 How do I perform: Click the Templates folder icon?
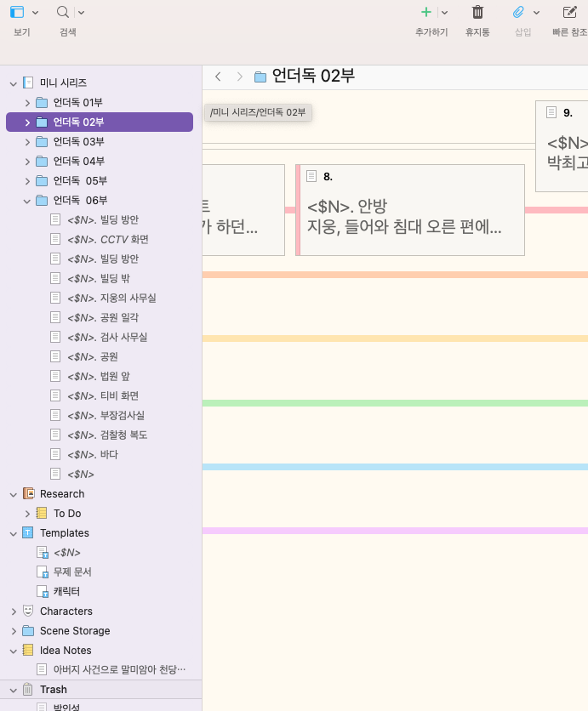(28, 532)
